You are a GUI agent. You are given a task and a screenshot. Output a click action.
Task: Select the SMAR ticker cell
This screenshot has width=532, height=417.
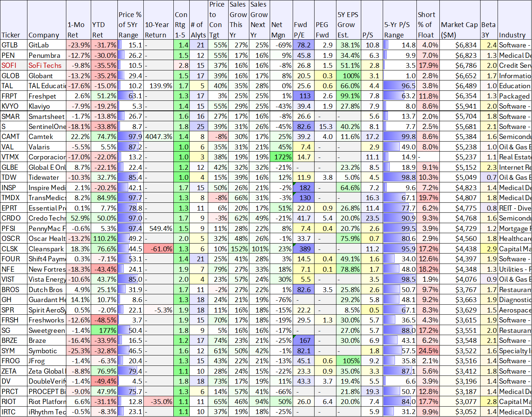(14, 117)
